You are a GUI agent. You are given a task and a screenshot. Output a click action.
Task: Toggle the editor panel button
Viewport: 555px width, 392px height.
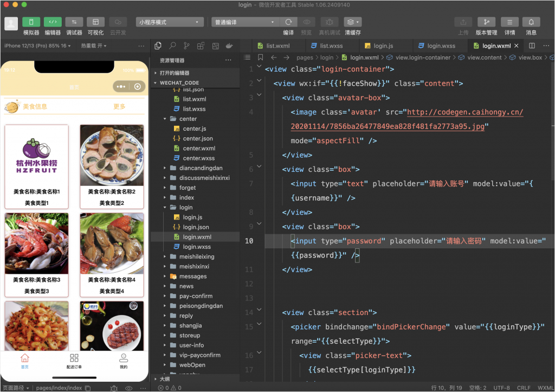click(x=53, y=22)
